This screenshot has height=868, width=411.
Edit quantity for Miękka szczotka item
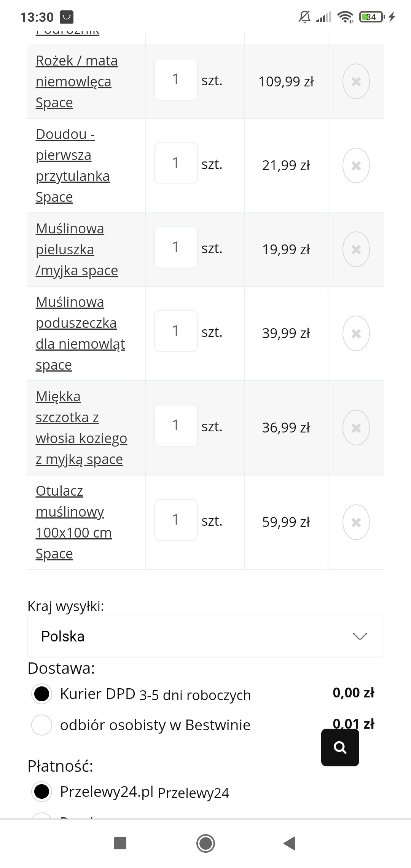(175, 426)
